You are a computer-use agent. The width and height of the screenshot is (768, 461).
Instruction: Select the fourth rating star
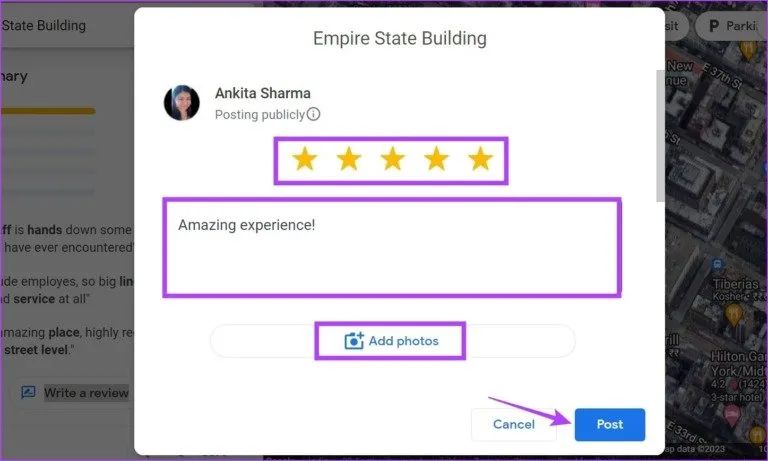coord(436,159)
